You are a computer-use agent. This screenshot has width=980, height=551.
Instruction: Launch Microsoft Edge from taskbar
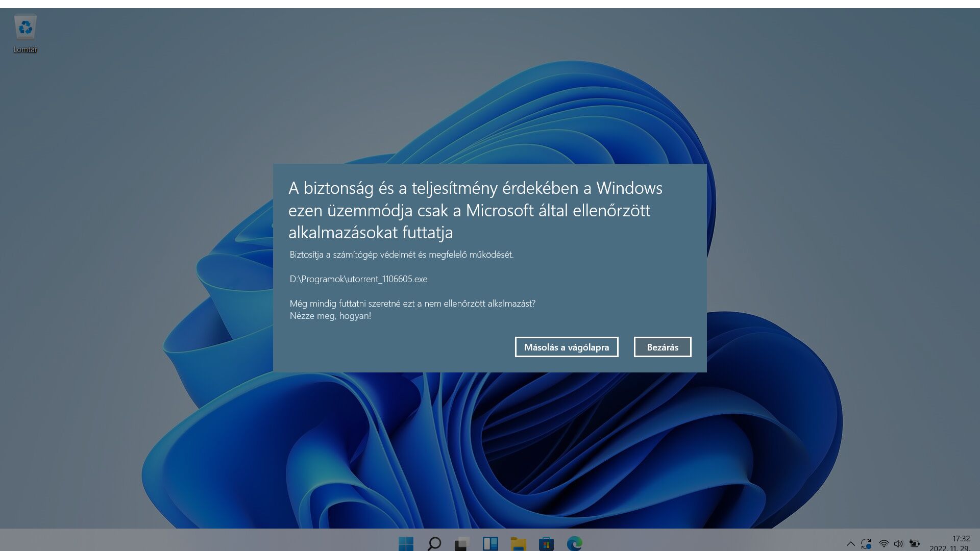pyautogui.click(x=574, y=544)
